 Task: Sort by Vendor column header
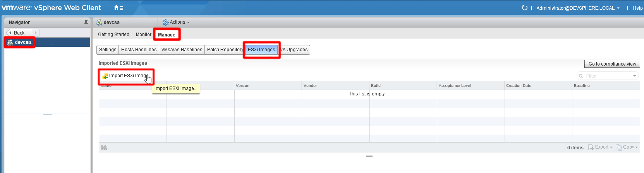coord(336,86)
